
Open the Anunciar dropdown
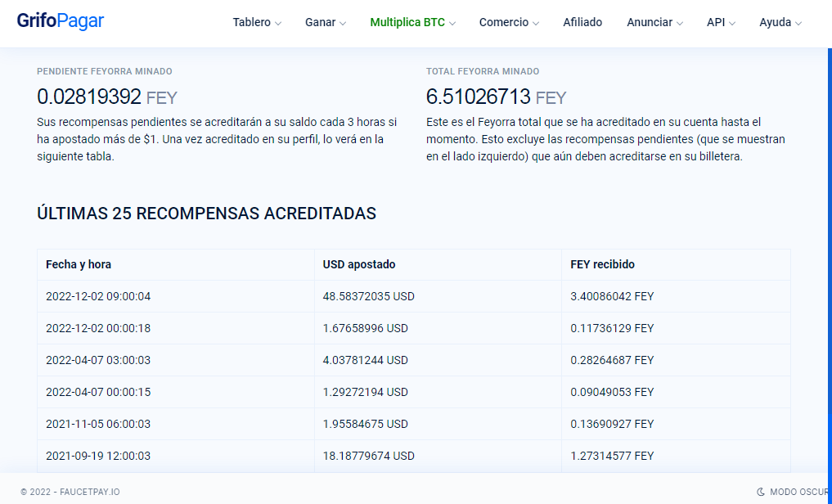654,22
